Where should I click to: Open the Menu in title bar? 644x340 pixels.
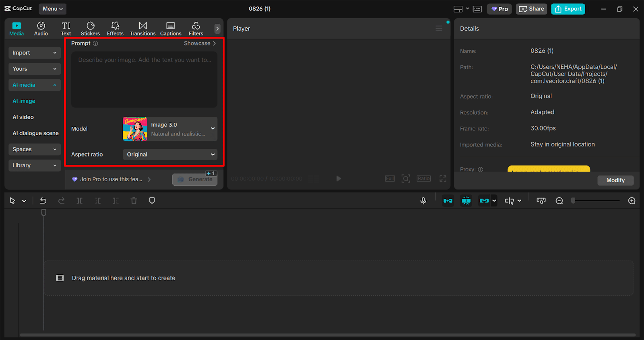pyautogui.click(x=52, y=9)
